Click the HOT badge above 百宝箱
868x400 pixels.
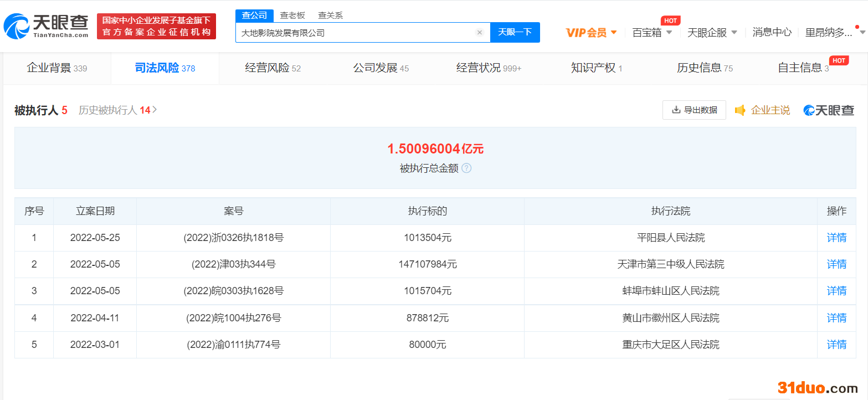[670, 20]
